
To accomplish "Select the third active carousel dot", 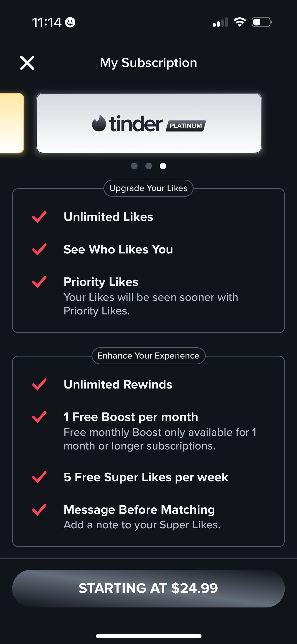I will pos(163,166).
